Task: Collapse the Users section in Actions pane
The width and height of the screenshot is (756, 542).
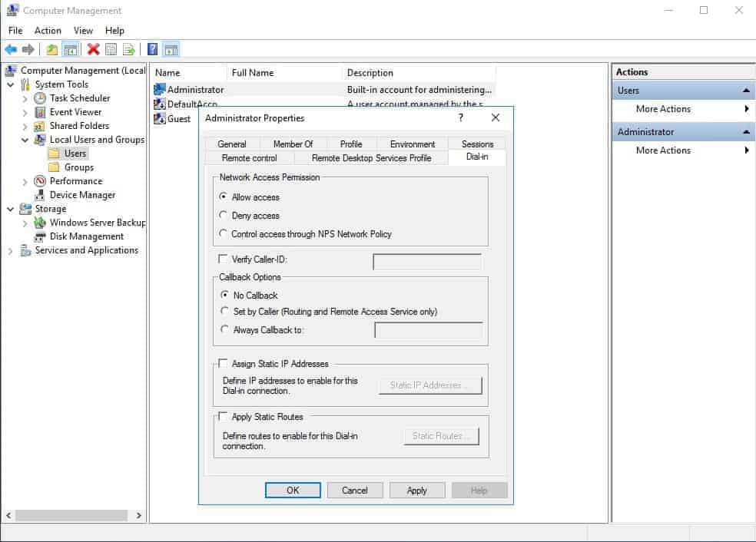Action: [x=746, y=91]
